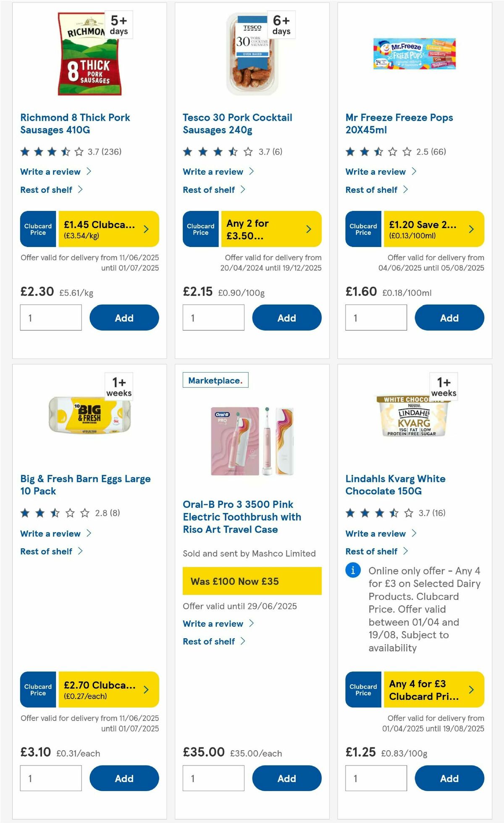Click the blue info icon beside the dairy offer

(x=353, y=571)
